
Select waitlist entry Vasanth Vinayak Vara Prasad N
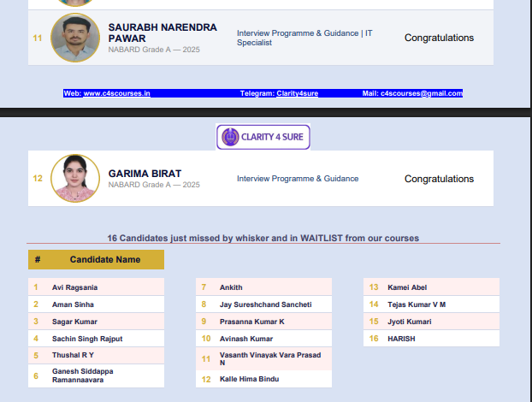coord(263,358)
